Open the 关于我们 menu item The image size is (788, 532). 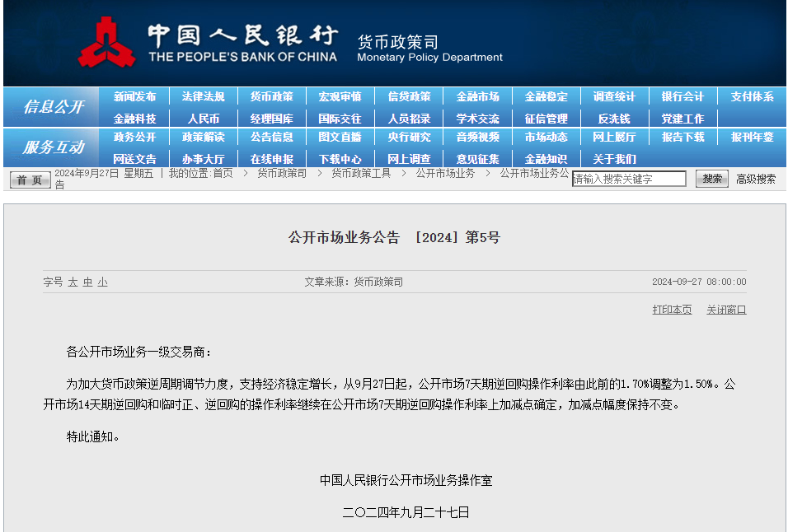[614, 159]
